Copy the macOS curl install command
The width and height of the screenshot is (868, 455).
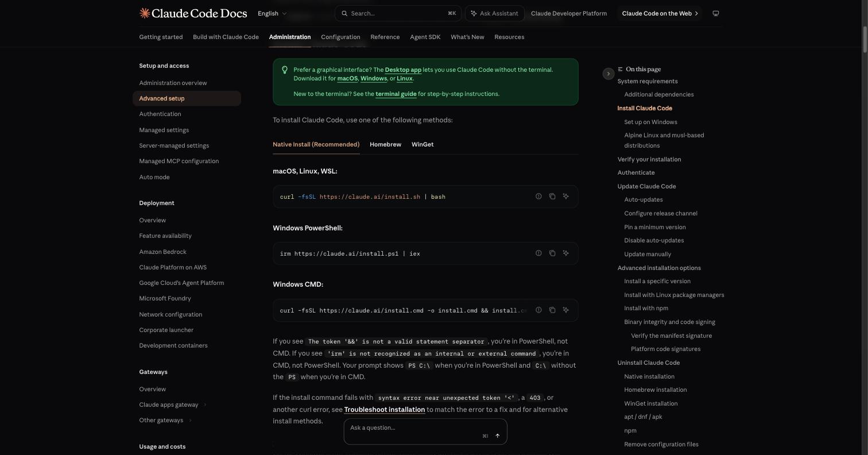(552, 196)
